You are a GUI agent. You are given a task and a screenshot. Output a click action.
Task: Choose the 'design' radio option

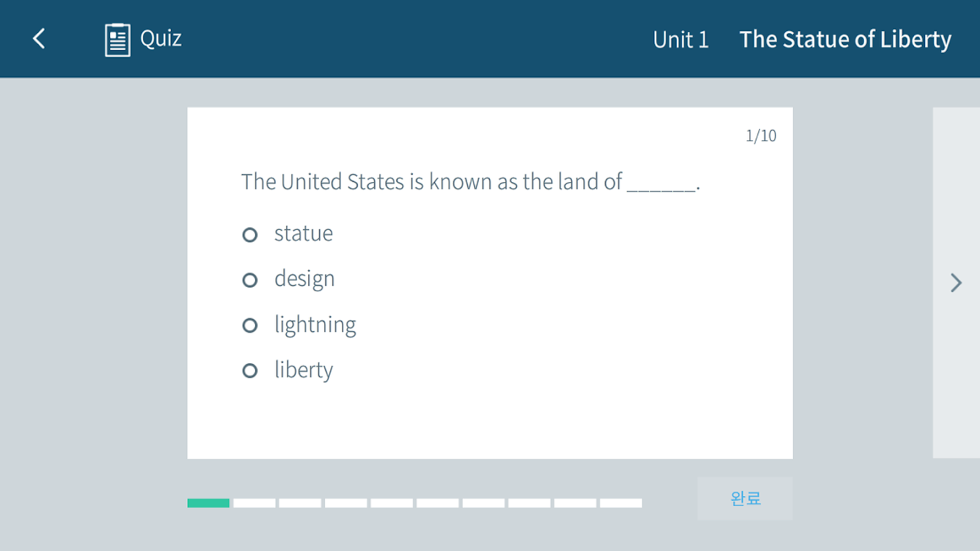[249, 280]
